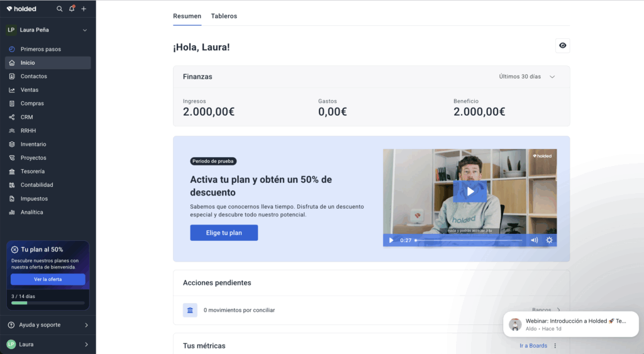
Task: Click the Ayuda y soporte question icon
Action: click(11, 325)
